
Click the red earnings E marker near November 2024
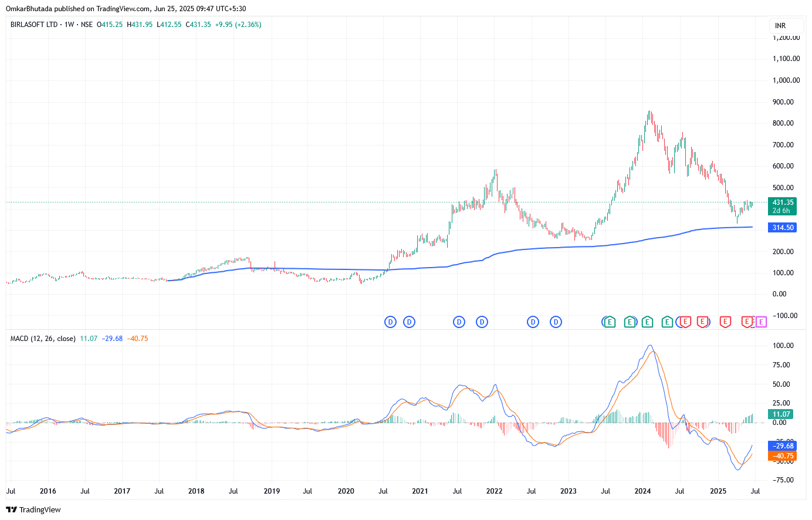(702, 322)
